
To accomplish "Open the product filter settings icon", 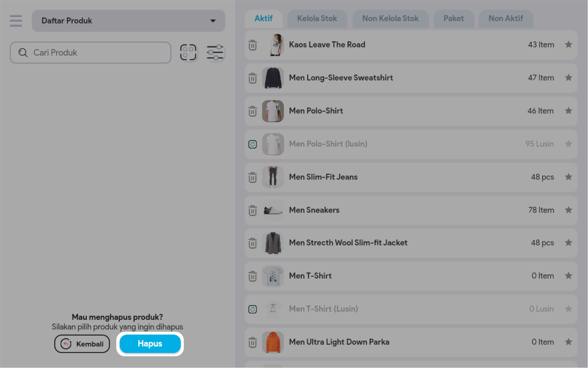I will (x=215, y=53).
